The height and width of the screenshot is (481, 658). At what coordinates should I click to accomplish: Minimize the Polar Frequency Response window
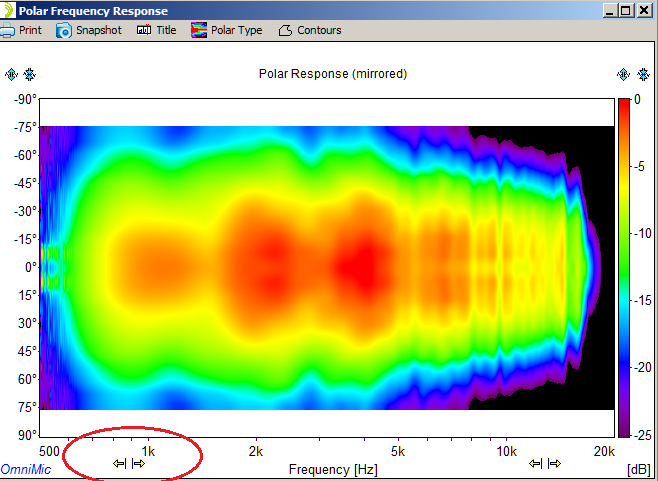tap(610, 10)
